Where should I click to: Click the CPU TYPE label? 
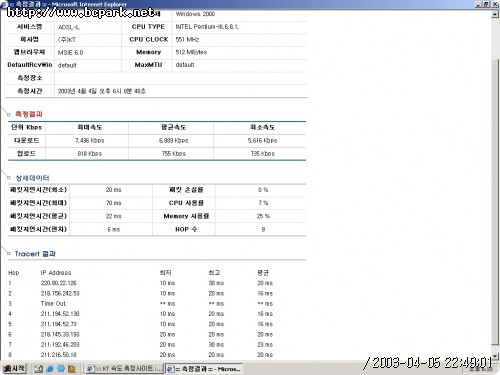148,27
